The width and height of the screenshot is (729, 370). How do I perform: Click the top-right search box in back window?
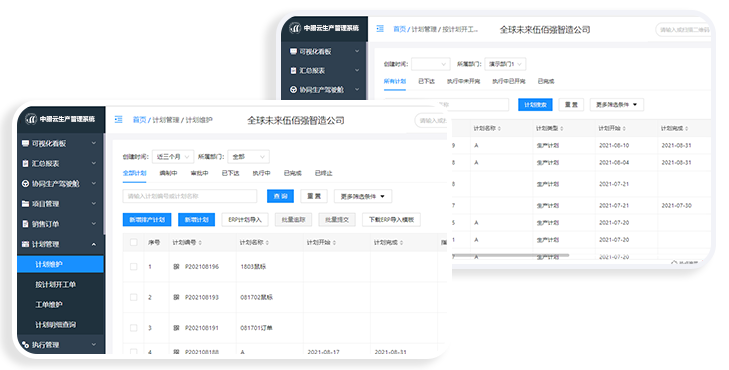pos(683,30)
